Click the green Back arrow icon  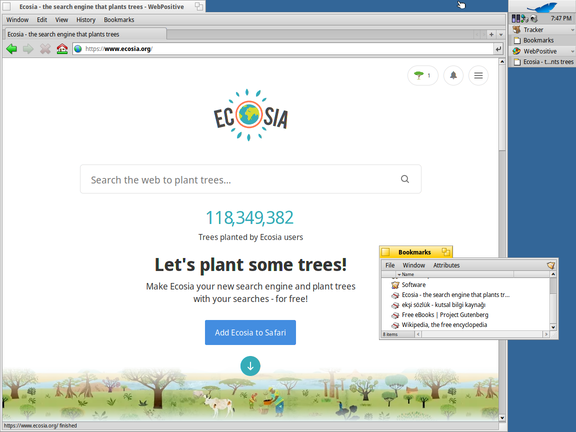click(12, 48)
